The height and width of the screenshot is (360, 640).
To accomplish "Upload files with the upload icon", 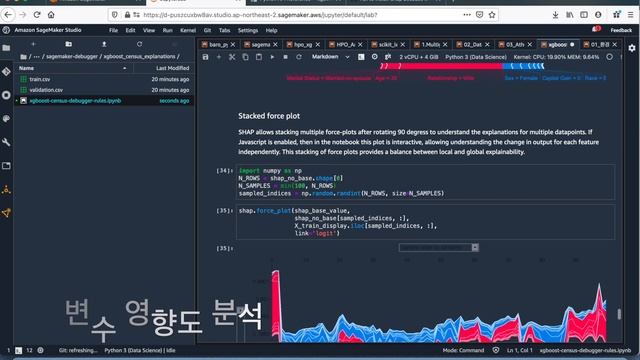I will [x=104, y=44].
